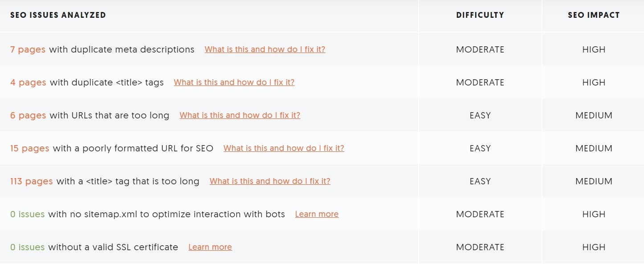Open the '7 pages' duplicate meta descriptions link

click(28, 49)
